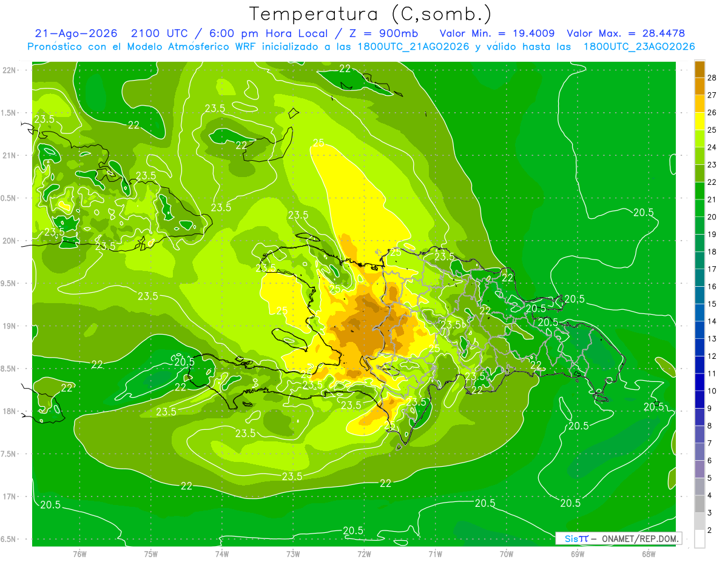This screenshot has width=728, height=562.
Task: Pick the blue colorbar swatch between 12 and 13
Action: coord(699,347)
